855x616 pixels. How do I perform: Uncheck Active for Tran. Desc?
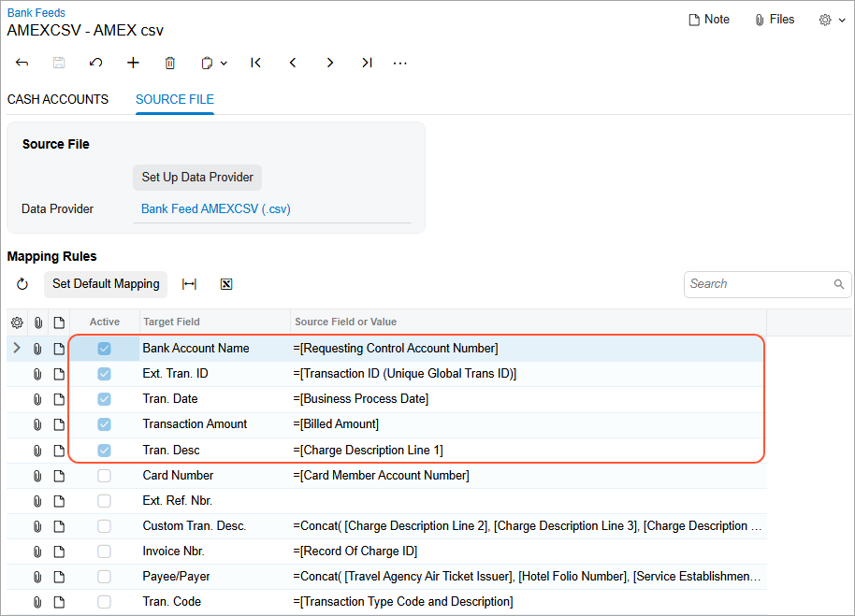pos(104,451)
